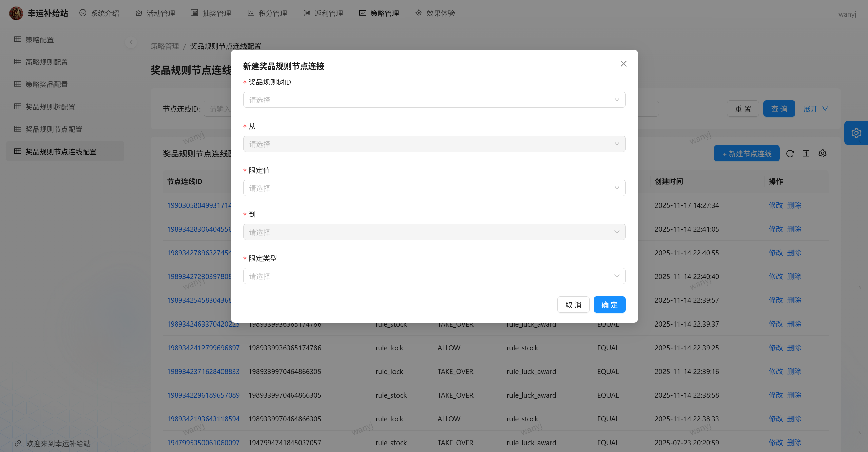Click 删除 on the 2025-11-17 row
The image size is (868, 452).
794,205
